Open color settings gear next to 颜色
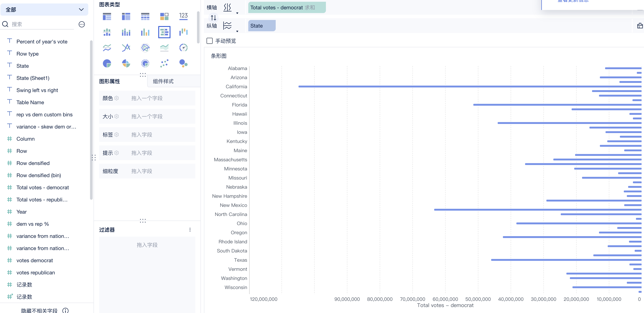Image resolution: width=644 pixels, height=313 pixels. tap(117, 98)
